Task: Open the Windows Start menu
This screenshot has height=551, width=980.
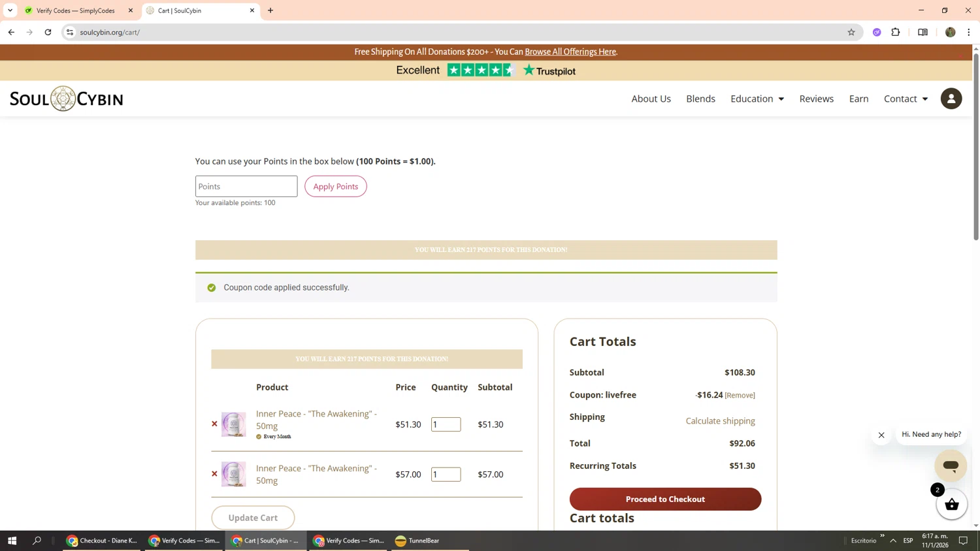Action: click(x=12, y=541)
